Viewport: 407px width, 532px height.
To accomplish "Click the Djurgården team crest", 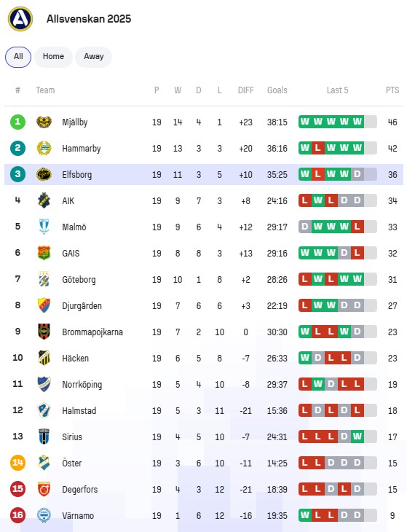I will (x=44, y=305).
